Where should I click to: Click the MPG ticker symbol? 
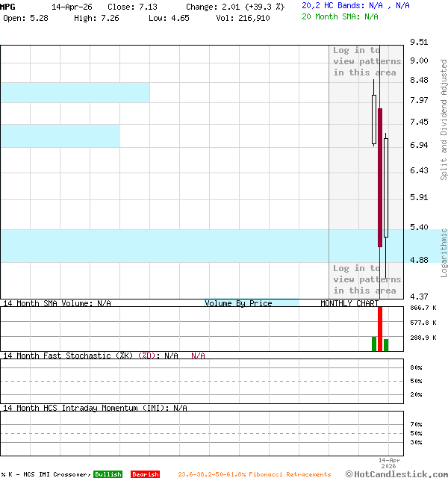click(x=8, y=6)
